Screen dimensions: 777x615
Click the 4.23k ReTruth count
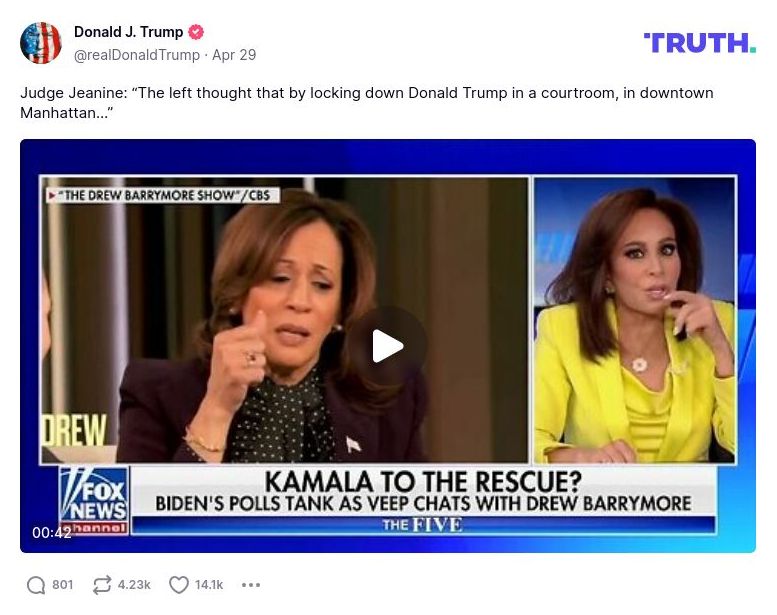point(134,585)
